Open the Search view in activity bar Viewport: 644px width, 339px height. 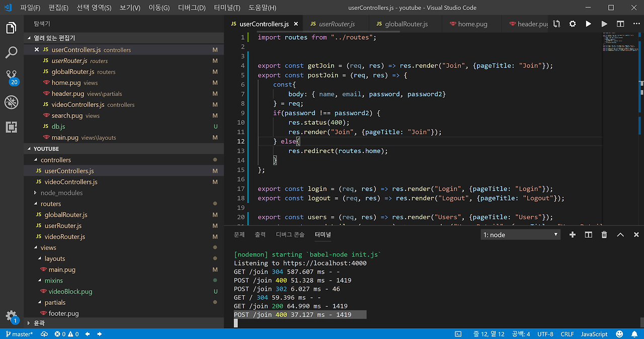pos(11,52)
